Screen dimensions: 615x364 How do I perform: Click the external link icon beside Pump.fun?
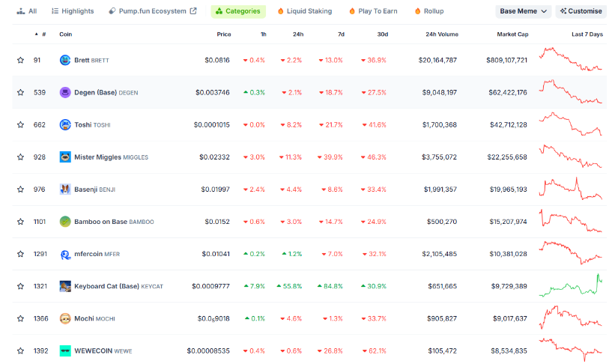coord(193,11)
